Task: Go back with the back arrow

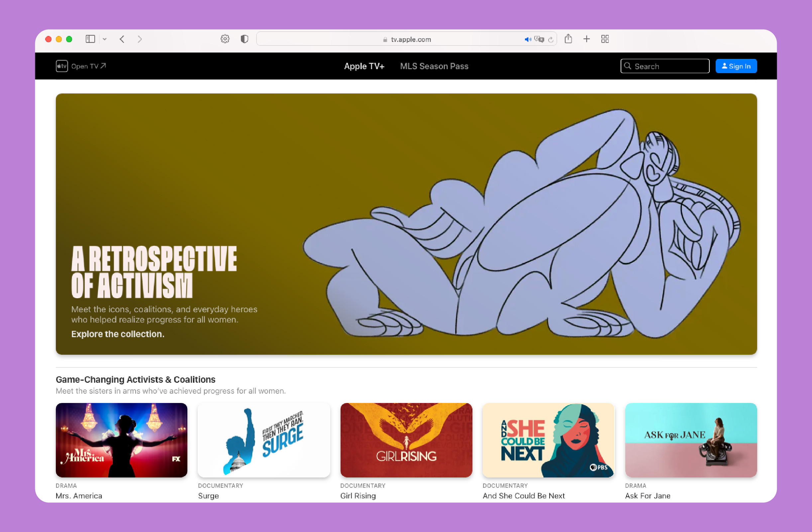Action: (122, 39)
